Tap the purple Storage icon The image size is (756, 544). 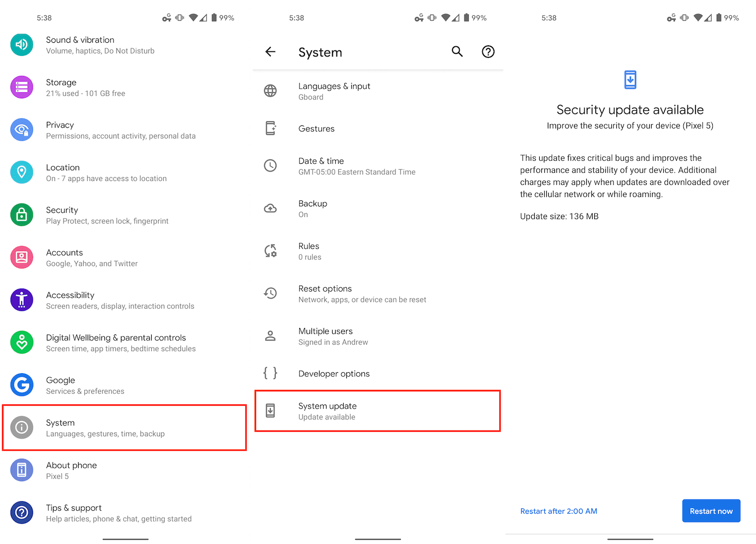[x=22, y=87]
